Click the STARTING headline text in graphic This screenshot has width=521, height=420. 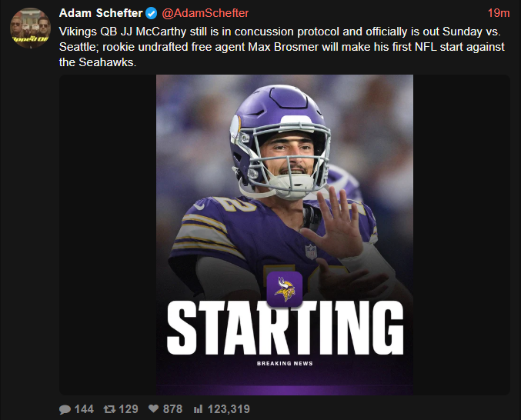click(285, 328)
